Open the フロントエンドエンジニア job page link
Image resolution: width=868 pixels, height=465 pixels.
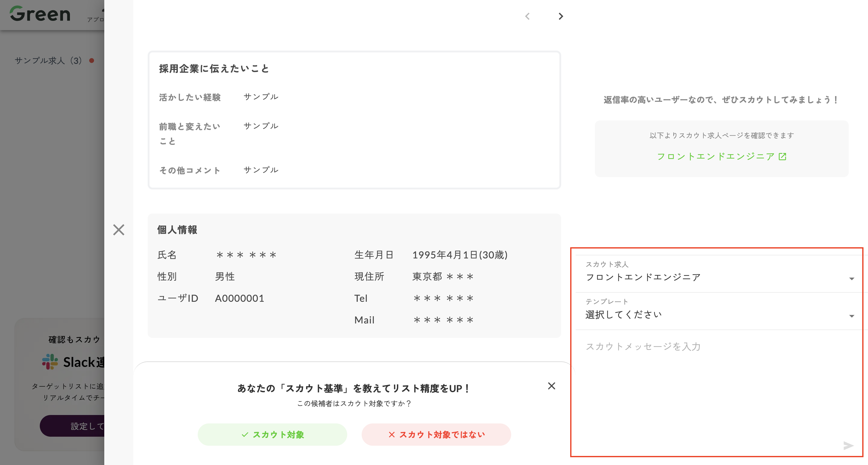pos(716,157)
